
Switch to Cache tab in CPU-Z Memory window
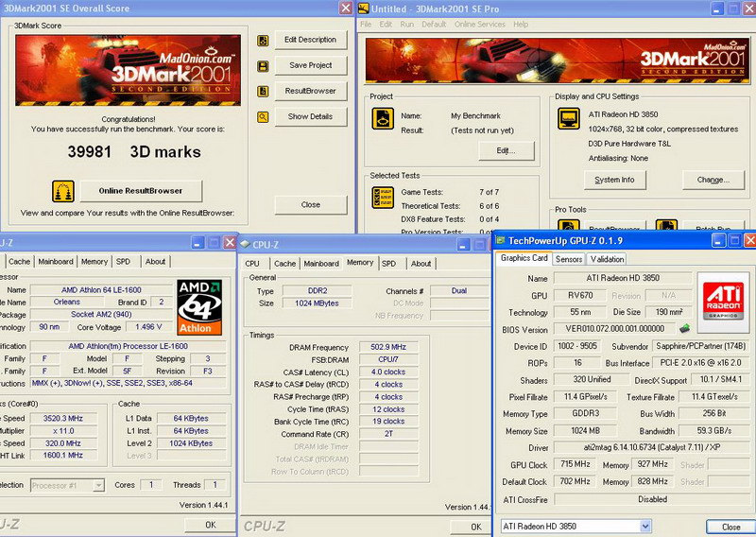tap(285, 264)
